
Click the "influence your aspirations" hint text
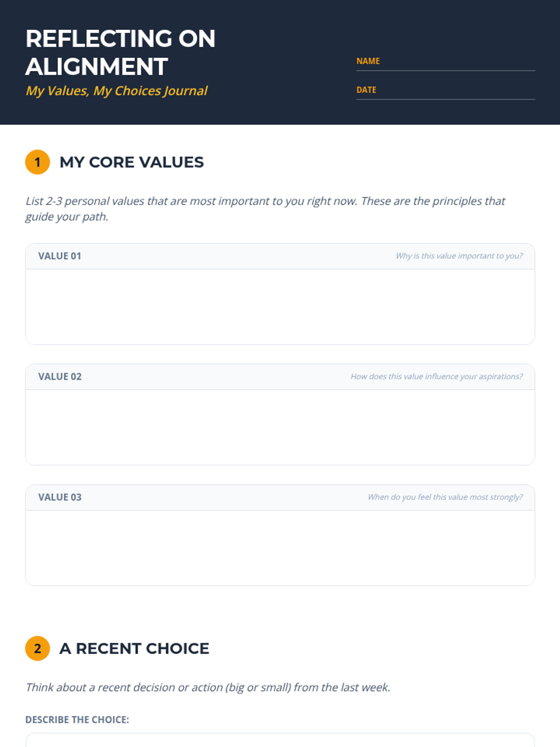(x=436, y=376)
